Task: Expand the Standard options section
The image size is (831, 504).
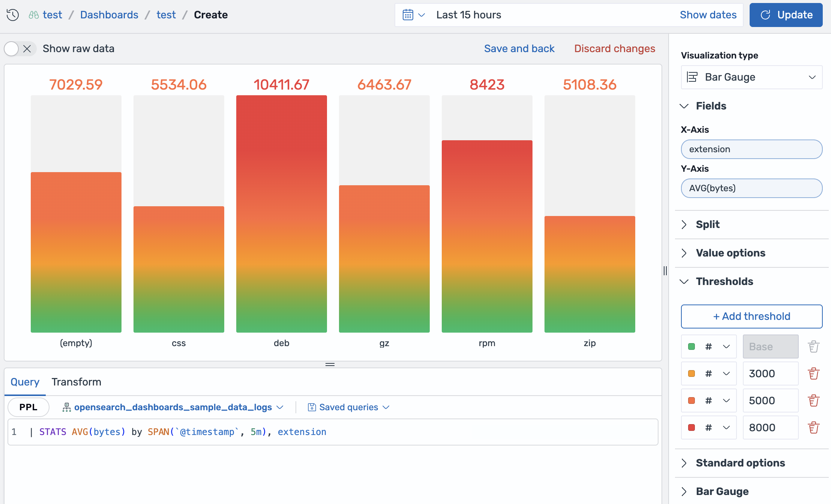Action: tap(732, 463)
